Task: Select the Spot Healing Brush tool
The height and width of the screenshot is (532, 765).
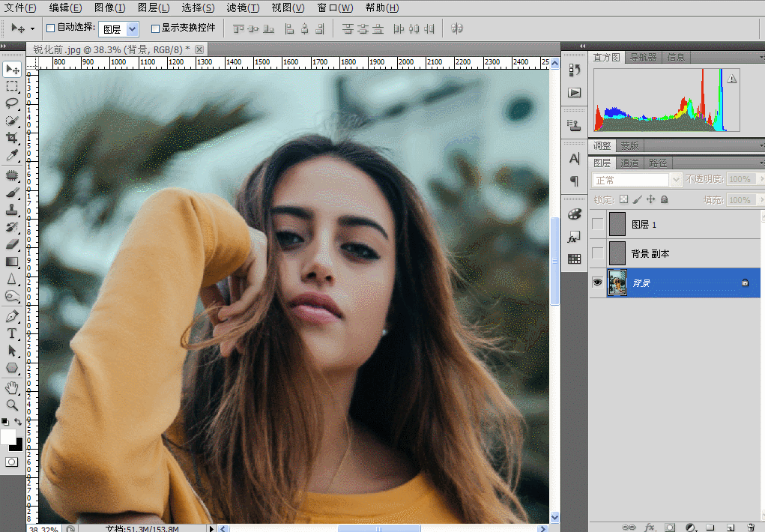Action: coord(12,175)
